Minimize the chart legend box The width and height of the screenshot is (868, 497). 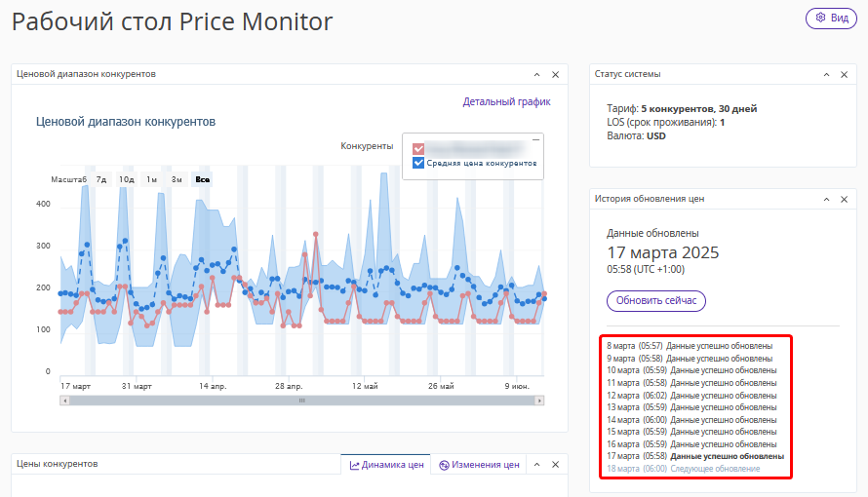(535, 140)
